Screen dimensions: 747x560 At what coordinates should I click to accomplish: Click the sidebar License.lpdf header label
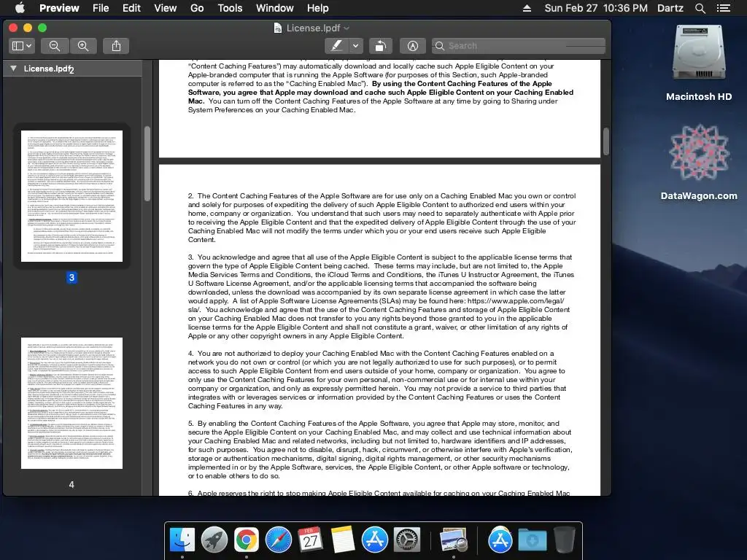(x=48, y=69)
